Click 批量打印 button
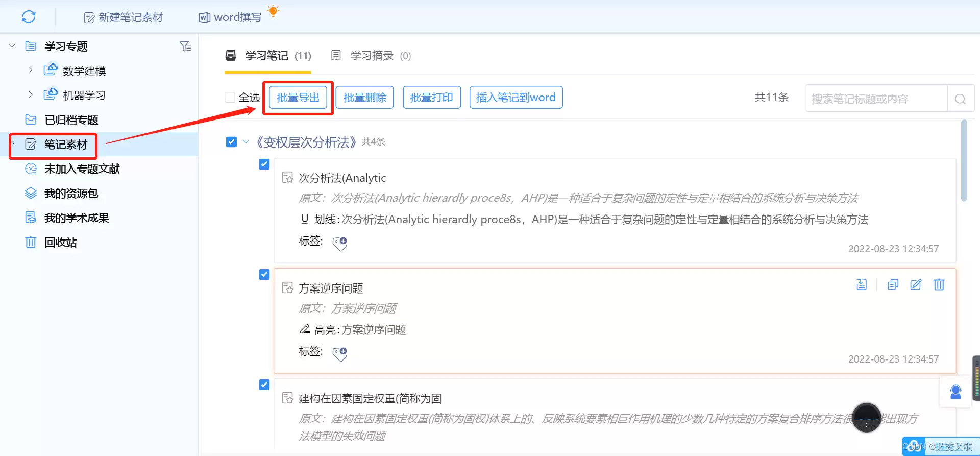The width and height of the screenshot is (980, 456). tap(432, 98)
